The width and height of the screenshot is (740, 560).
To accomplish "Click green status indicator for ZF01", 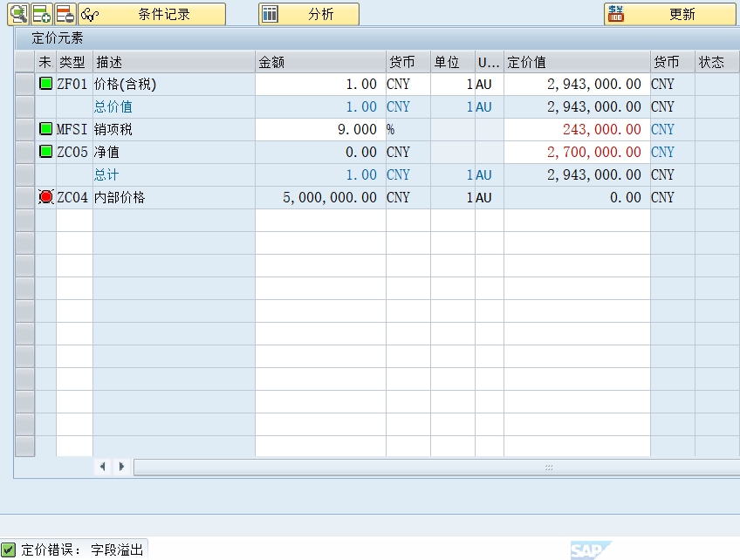I will point(46,85).
